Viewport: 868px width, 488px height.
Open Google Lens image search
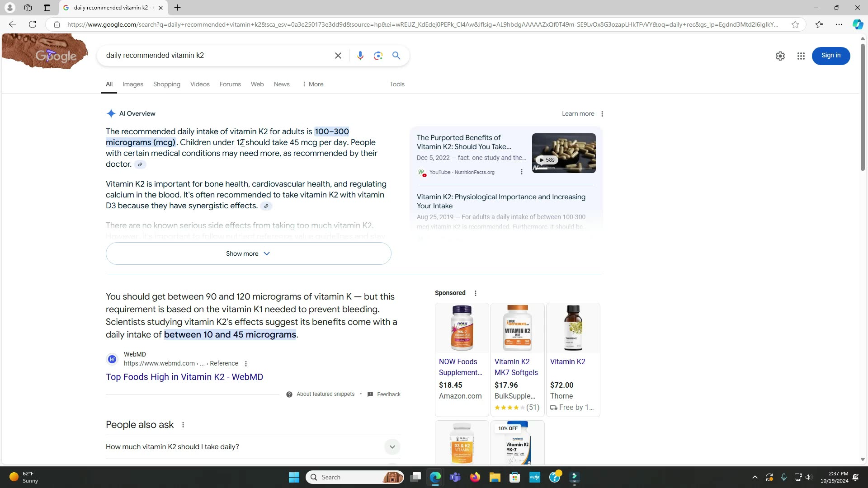tap(378, 56)
